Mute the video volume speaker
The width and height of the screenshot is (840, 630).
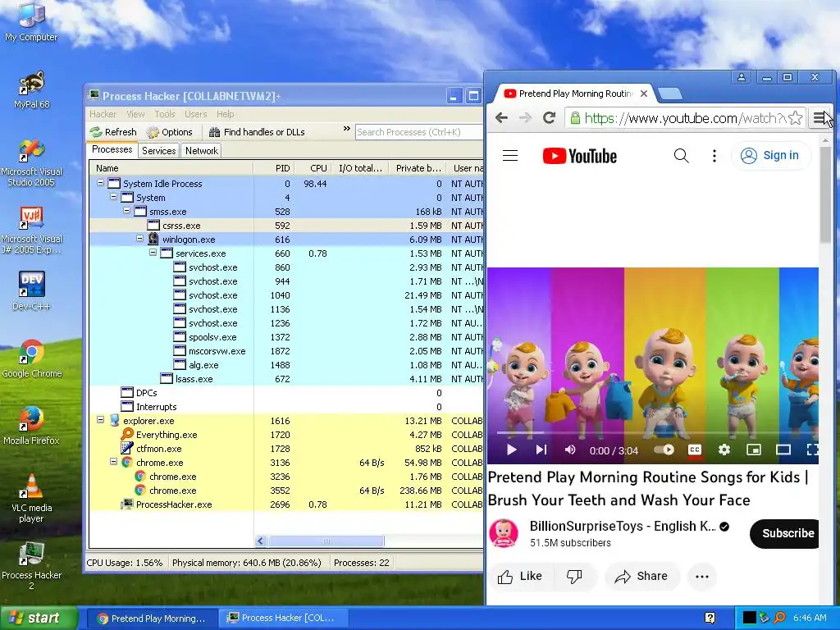click(x=570, y=450)
